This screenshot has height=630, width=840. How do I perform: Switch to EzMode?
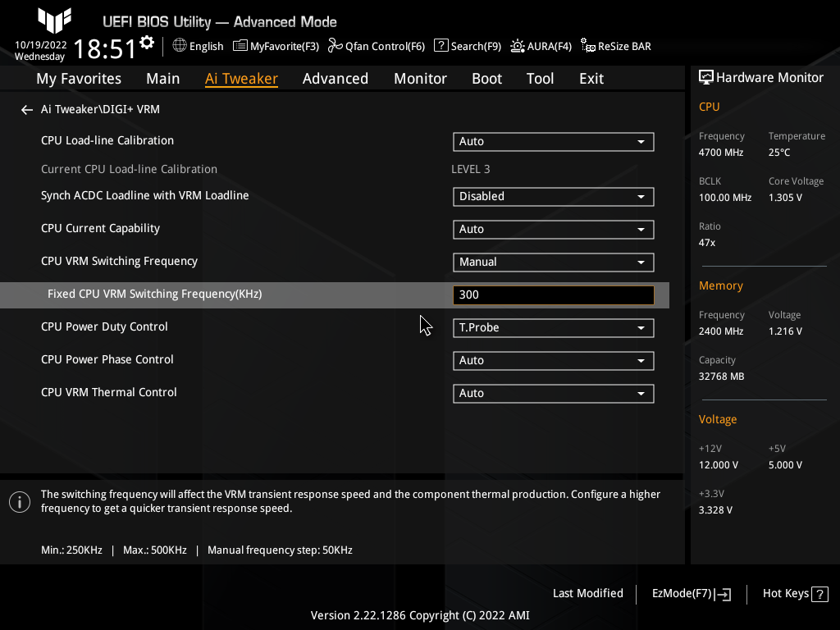tap(690, 593)
